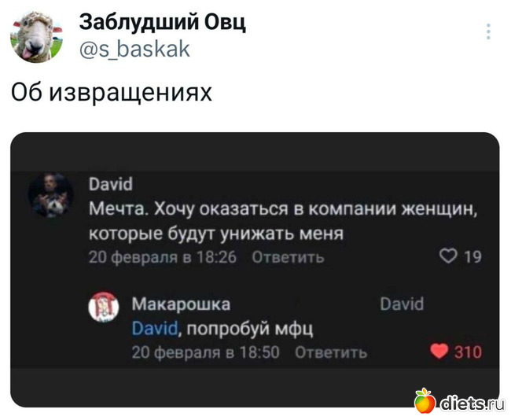Viewport: 511px width, 420px height.
Task: Open Макарошка's round avatar picture
Action: coord(104,307)
